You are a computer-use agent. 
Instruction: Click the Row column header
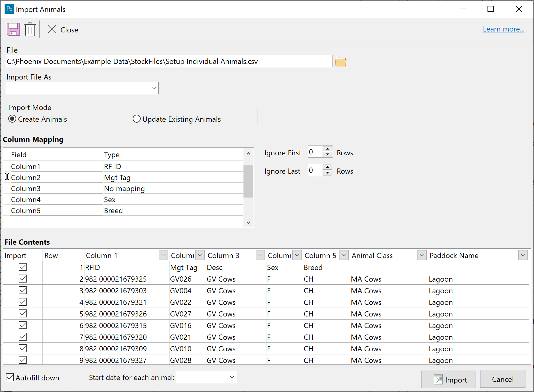click(63, 255)
